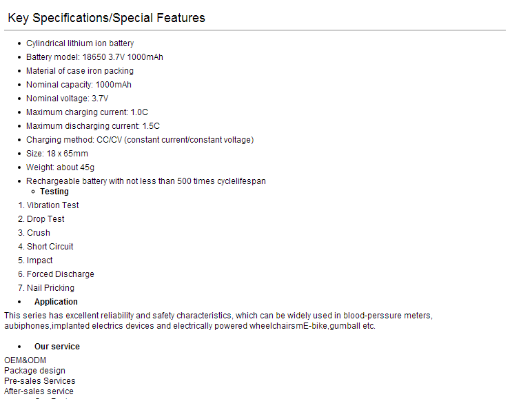Click the Nominal capacity 1000mAh item
Viewport: 532px width, 399px height.
(79, 85)
